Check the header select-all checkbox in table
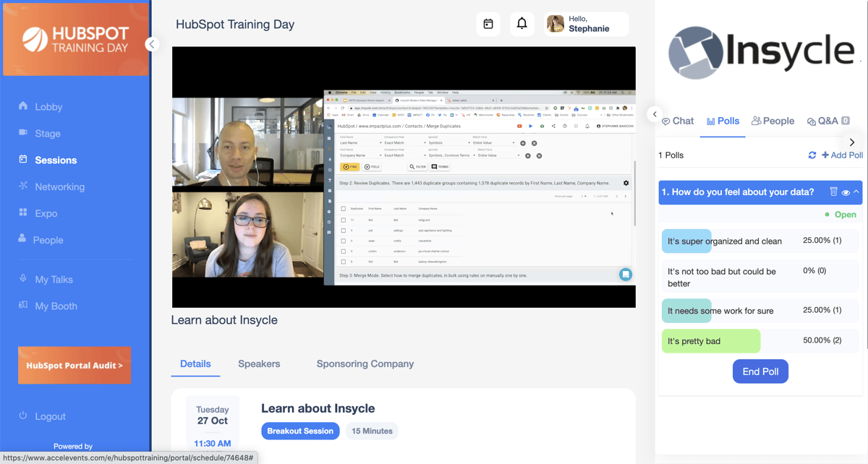This screenshot has height=464, width=868. pos(343,209)
